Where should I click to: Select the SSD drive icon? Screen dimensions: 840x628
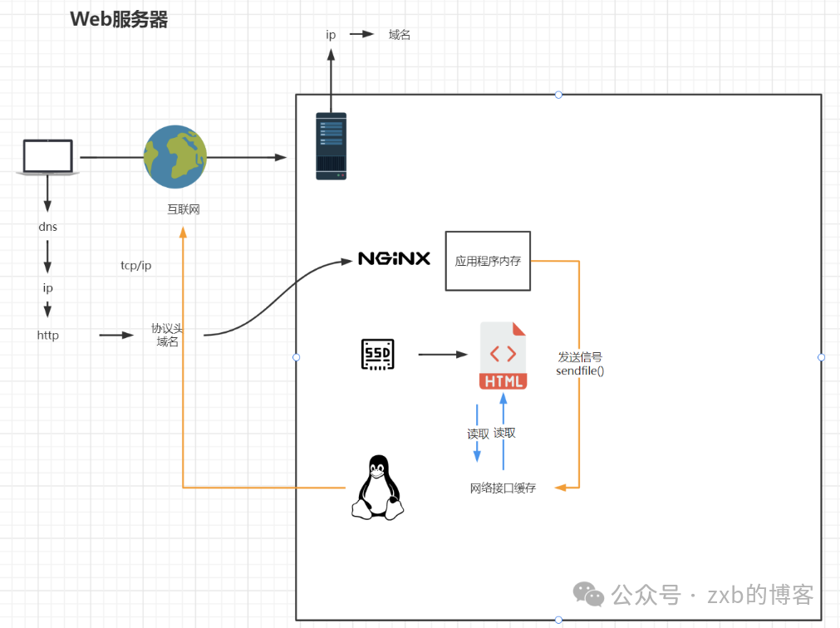click(x=378, y=355)
